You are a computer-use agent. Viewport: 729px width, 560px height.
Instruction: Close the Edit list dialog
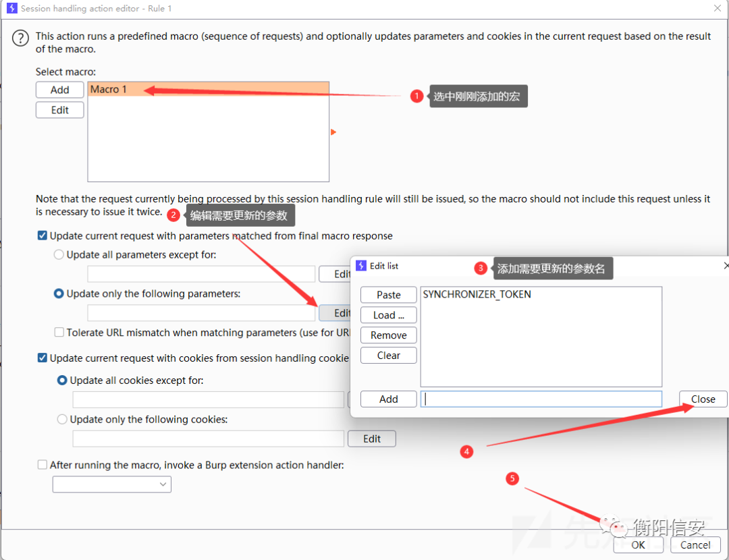click(x=703, y=399)
